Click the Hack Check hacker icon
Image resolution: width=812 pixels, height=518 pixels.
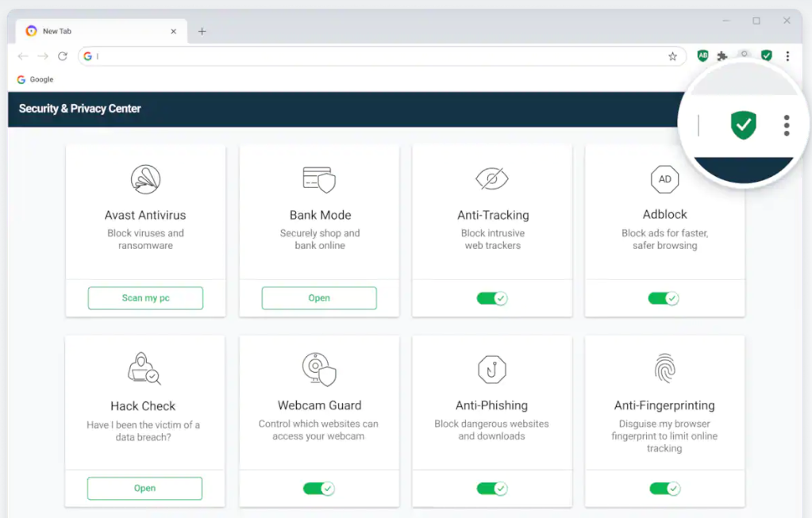[144, 370]
